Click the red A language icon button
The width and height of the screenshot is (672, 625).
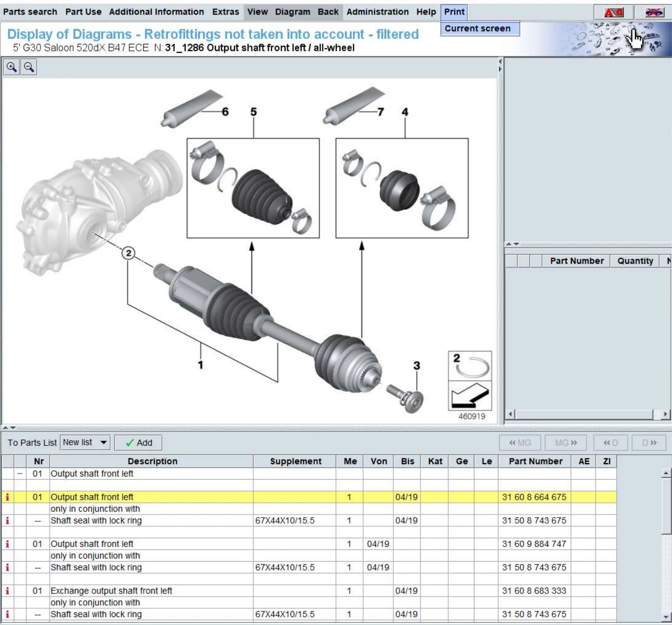614,12
